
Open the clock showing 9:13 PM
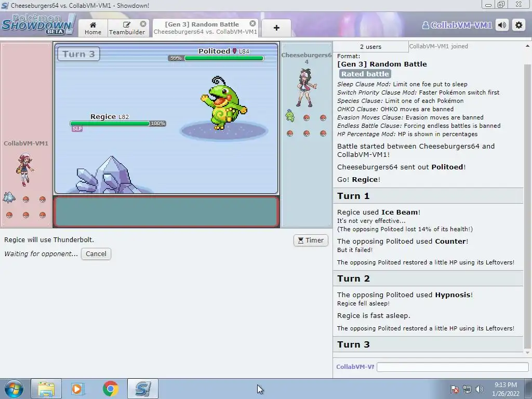(506, 389)
